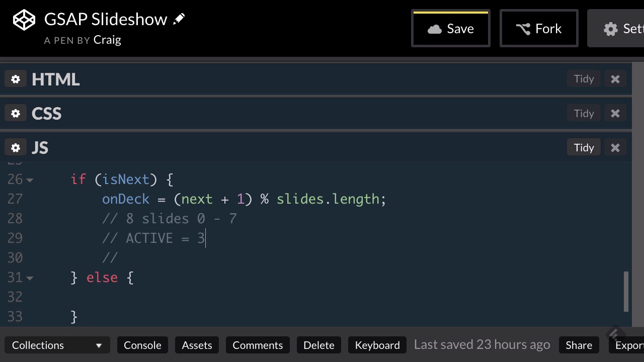
Task: Click the Share button
Action: coord(579,345)
